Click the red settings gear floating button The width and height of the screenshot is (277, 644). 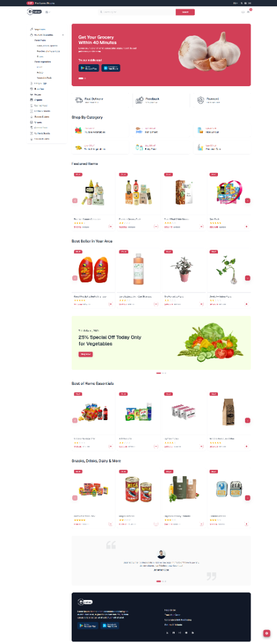(267, 633)
